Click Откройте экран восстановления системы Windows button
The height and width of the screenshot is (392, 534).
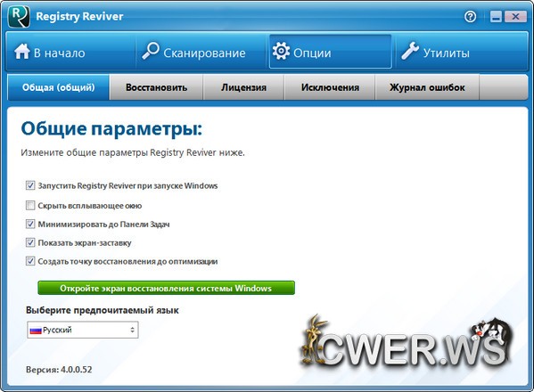[x=166, y=288]
